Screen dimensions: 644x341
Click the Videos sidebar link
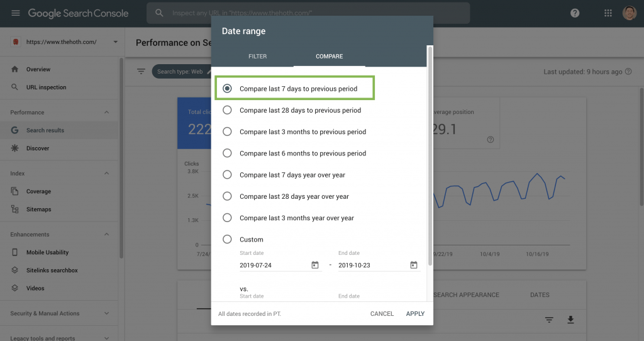35,288
